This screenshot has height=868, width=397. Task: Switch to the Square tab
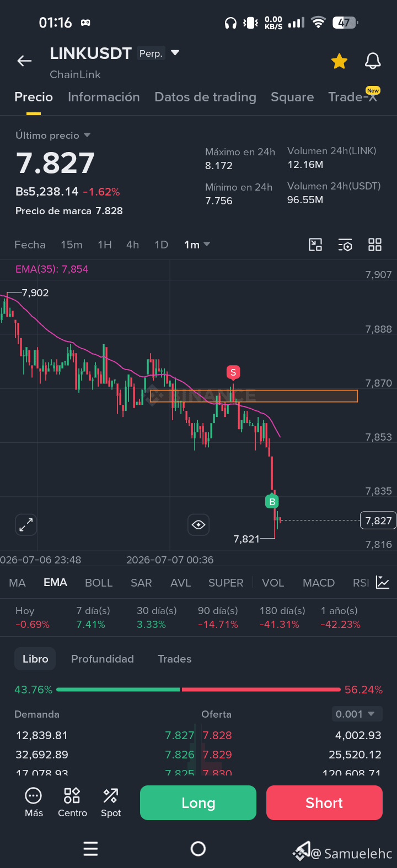292,97
